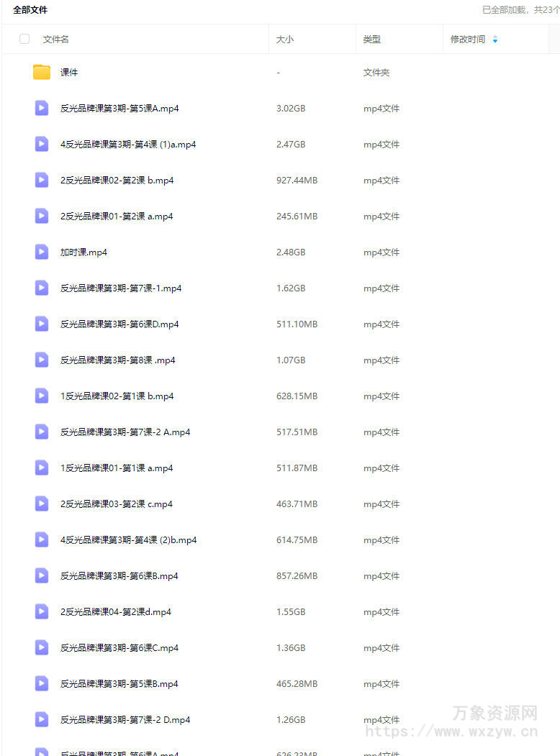Click video icon for 反光品牌课第3期-第5课A.mp4
Screen dimensions: 560x756
(x=42, y=108)
